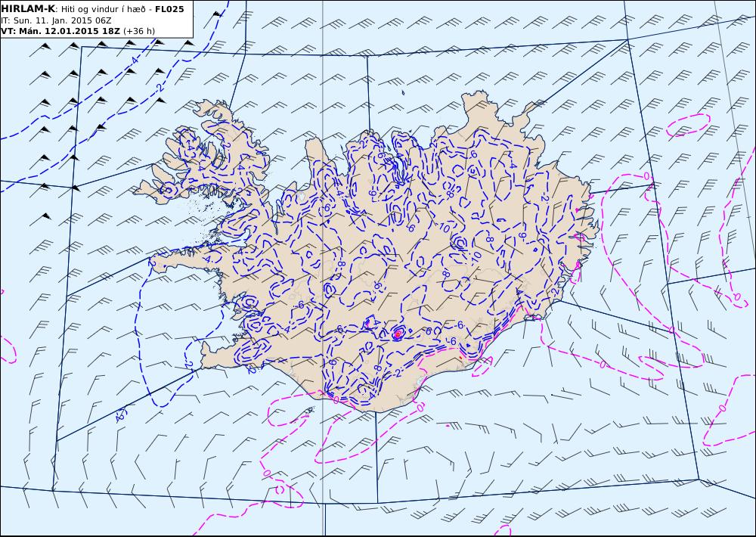756x537 pixels.
Task: Click the small red closed contour in Iceland
Action: [398, 334]
